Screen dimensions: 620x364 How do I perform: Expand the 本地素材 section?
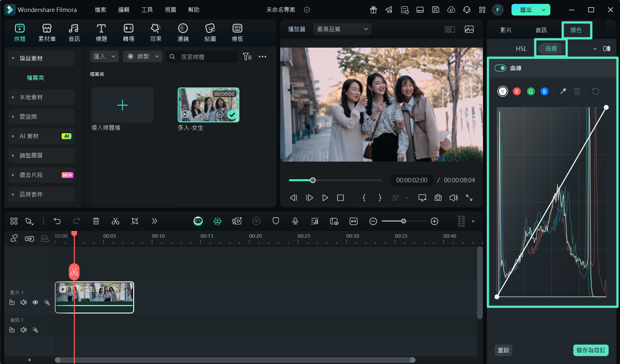[13, 97]
